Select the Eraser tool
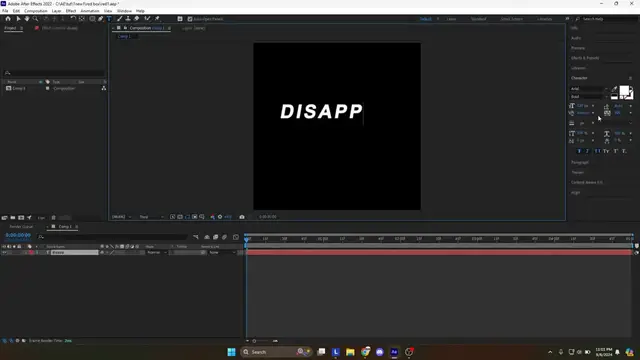Image resolution: width=640 pixels, height=360 pixels. click(x=137, y=19)
